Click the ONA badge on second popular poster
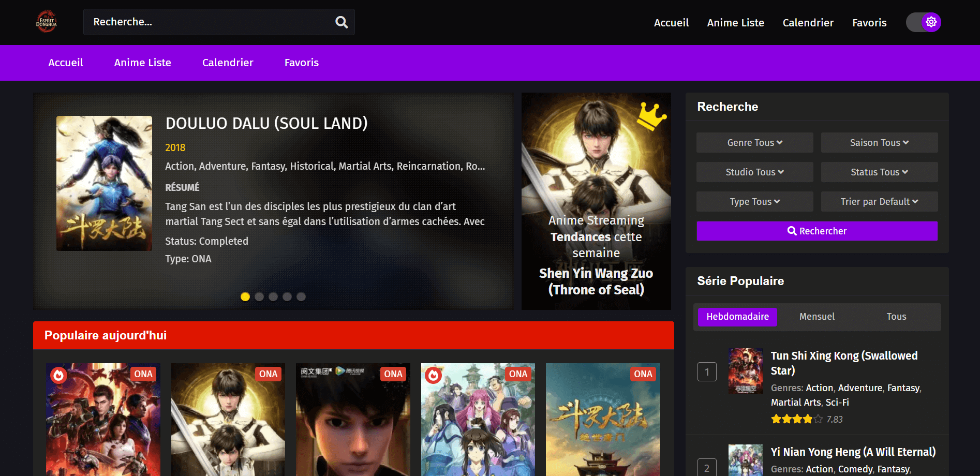980x476 pixels. point(268,374)
